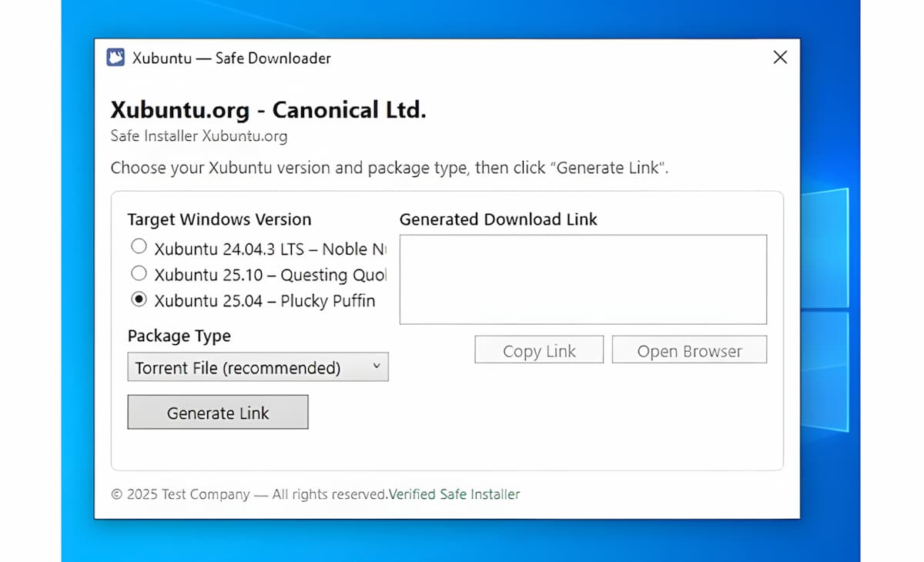Click the Target Windows Version label

[x=219, y=219]
